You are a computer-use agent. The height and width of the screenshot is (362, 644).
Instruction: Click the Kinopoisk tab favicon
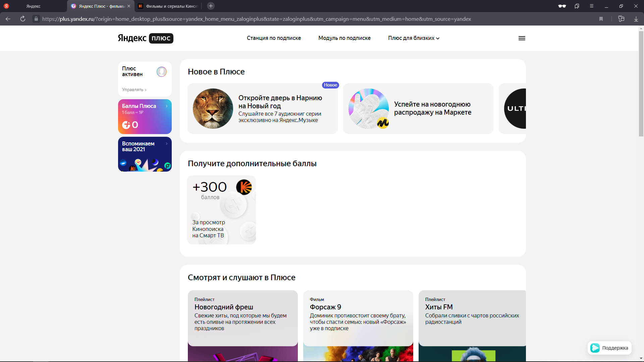point(141,6)
